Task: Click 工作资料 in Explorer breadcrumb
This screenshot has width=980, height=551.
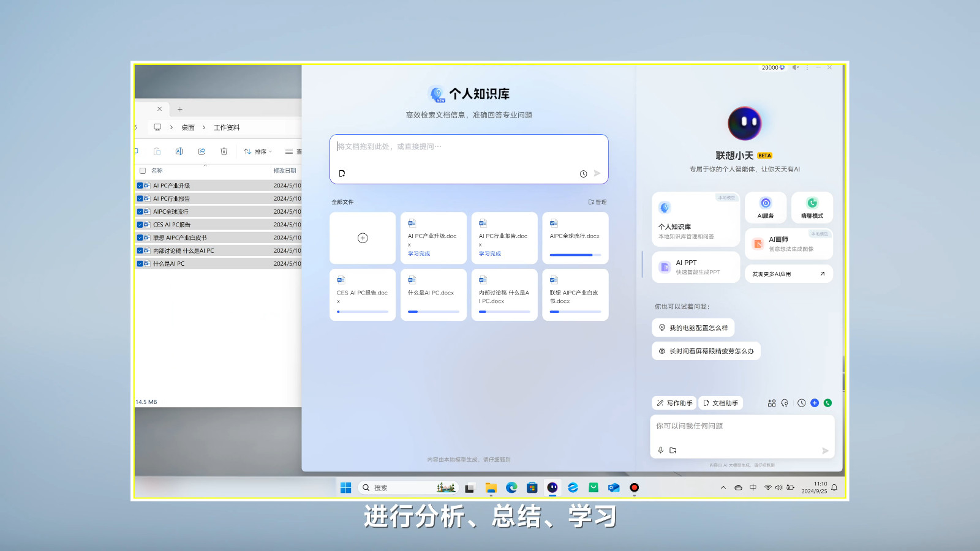Action: point(227,127)
